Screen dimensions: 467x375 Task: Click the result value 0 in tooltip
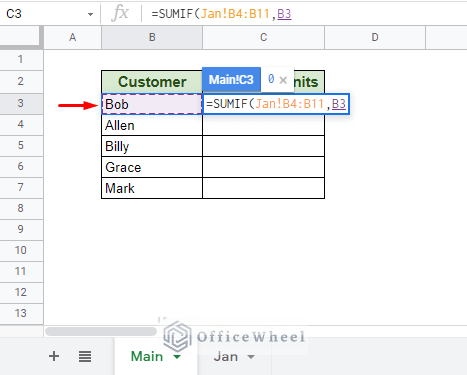[271, 79]
